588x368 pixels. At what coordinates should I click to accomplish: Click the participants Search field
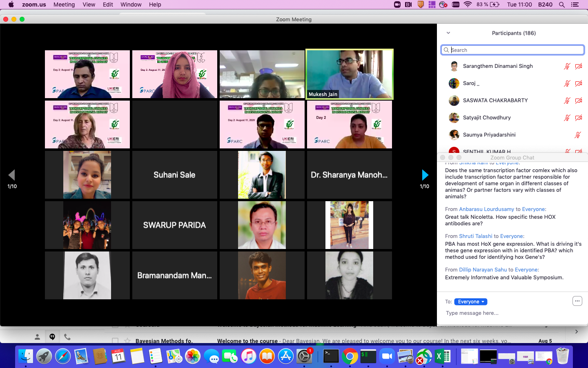tap(512, 50)
